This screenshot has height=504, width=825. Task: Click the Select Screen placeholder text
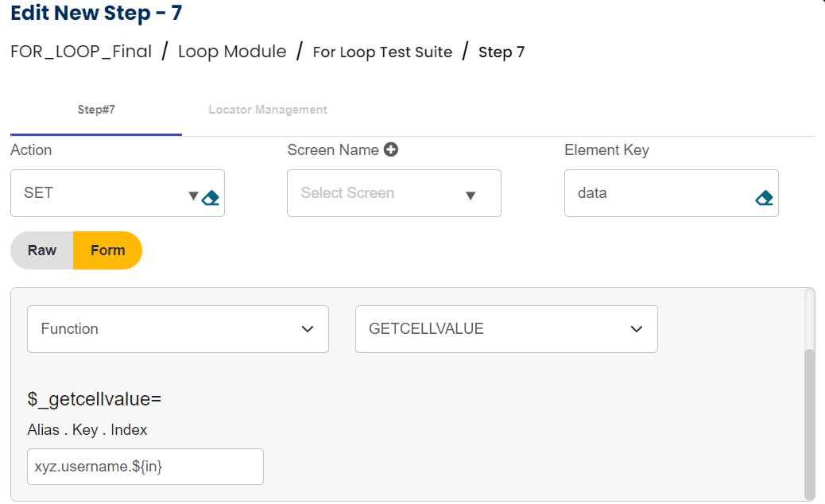347,192
